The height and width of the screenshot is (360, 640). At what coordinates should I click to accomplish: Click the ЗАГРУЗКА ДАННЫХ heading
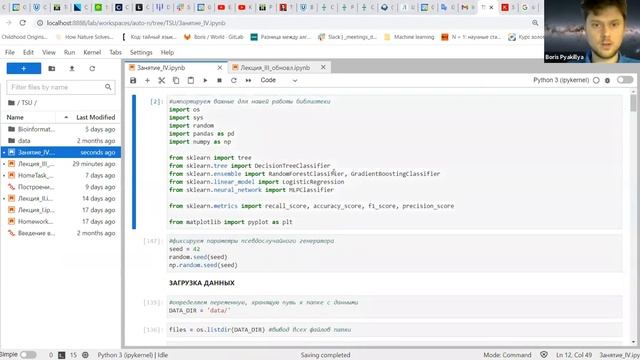pyautogui.click(x=202, y=283)
